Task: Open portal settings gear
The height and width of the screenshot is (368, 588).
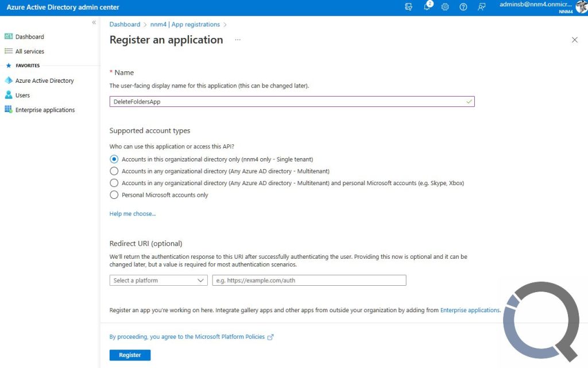Action: coord(445,7)
